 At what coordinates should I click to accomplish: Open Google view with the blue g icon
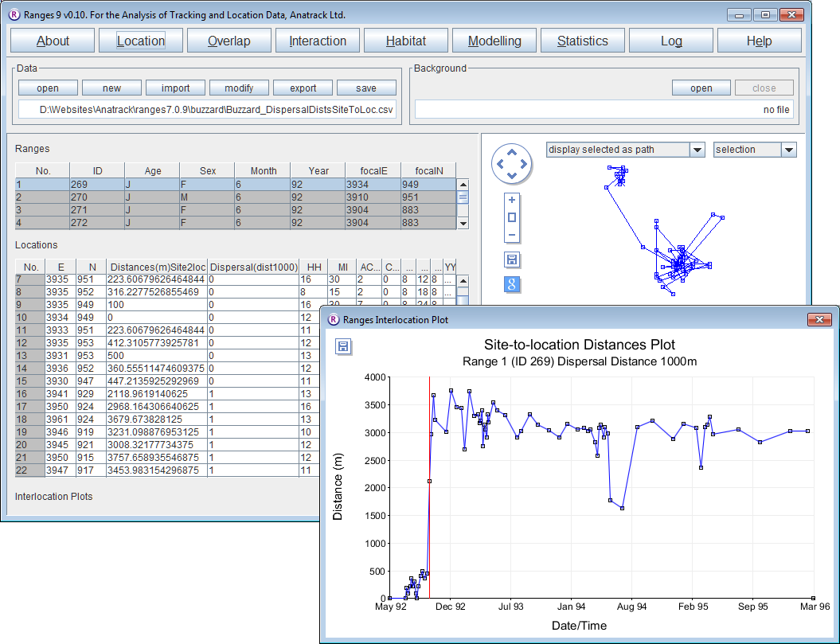(512, 285)
